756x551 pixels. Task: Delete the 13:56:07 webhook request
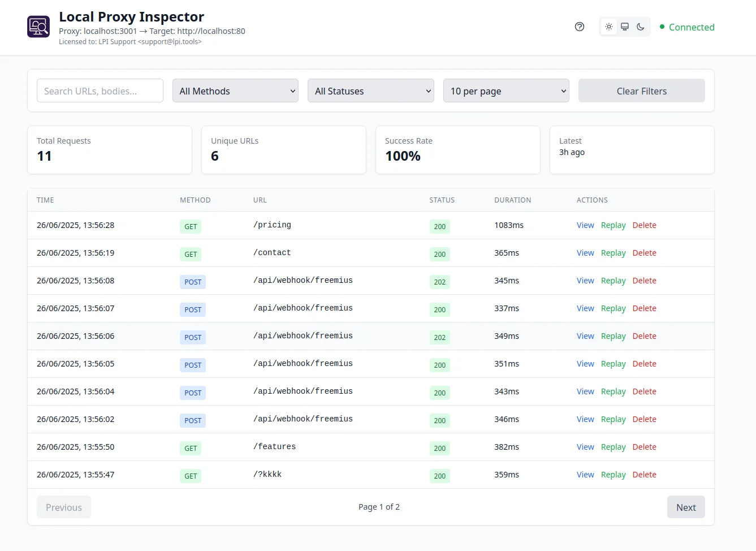tap(644, 308)
